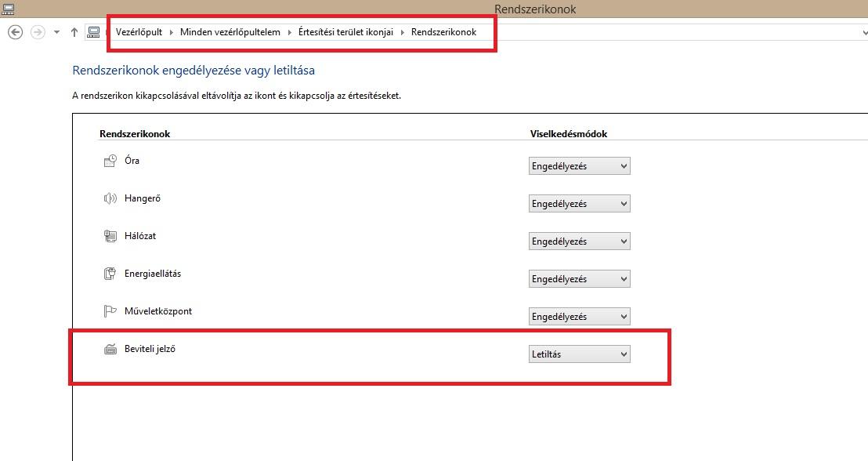This screenshot has width=868, height=461.
Task: Click the Óra label
Action: [132, 160]
